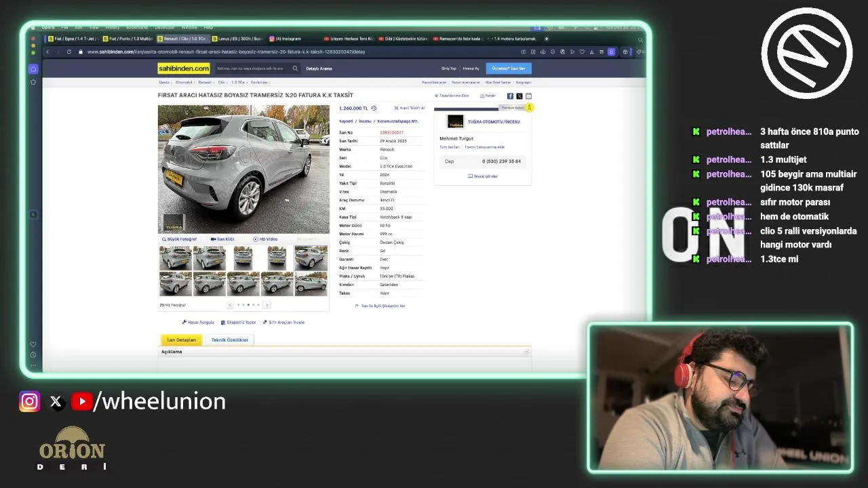This screenshot has height=488, width=868.
Task: Click the Opera sidebar heart icon
Action: coord(33,344)
